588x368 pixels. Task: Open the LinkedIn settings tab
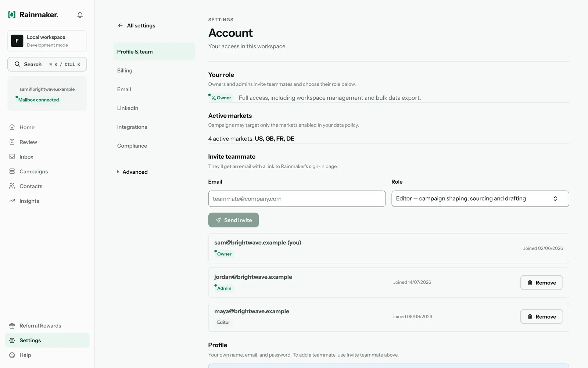pos(154,108)
